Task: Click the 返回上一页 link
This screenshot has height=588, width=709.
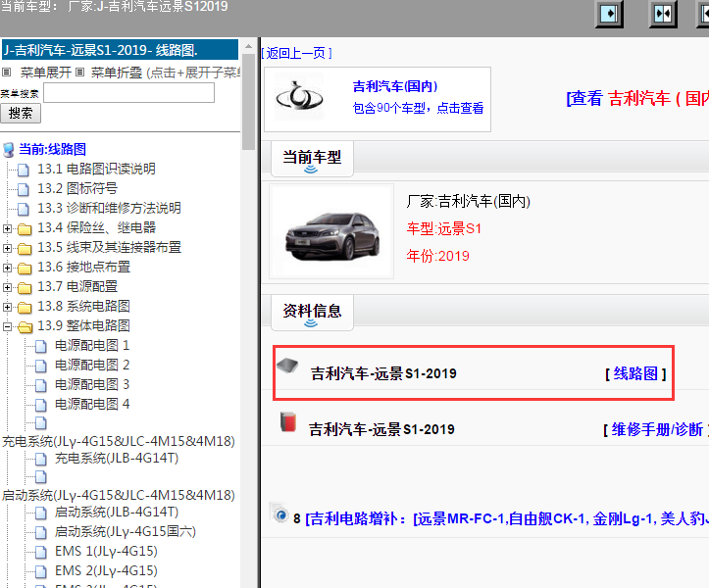Action: pyautogui.click(x=296, y=53)
